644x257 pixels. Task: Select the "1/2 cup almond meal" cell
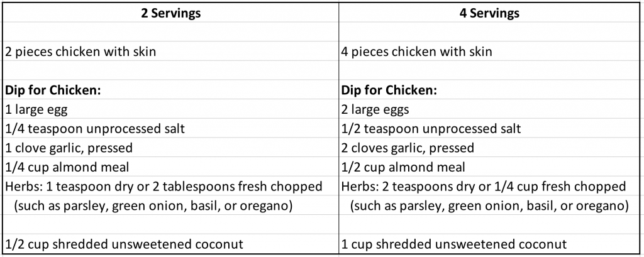pyautogui.click(x=489, y=167)
